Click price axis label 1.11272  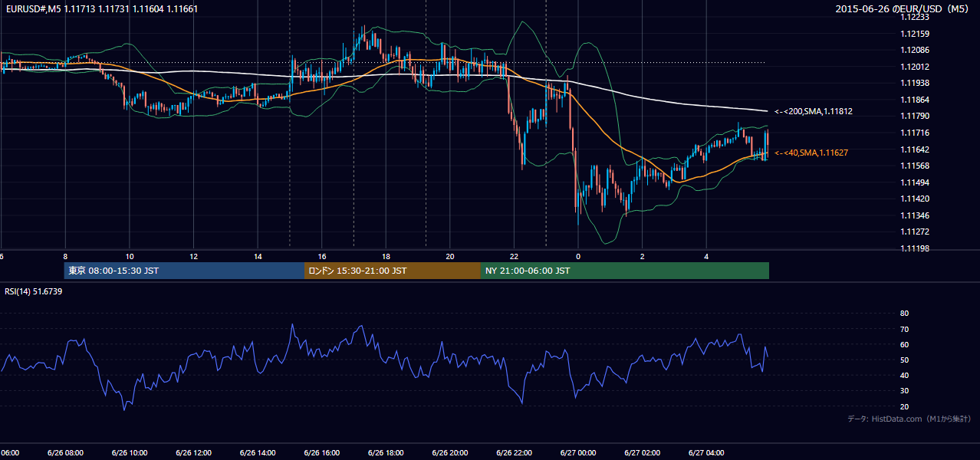[x=915, y=232]
